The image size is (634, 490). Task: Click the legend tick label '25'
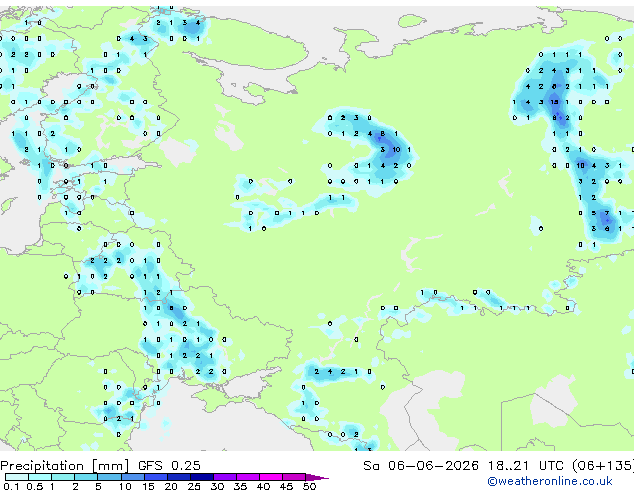coord(194,486)
